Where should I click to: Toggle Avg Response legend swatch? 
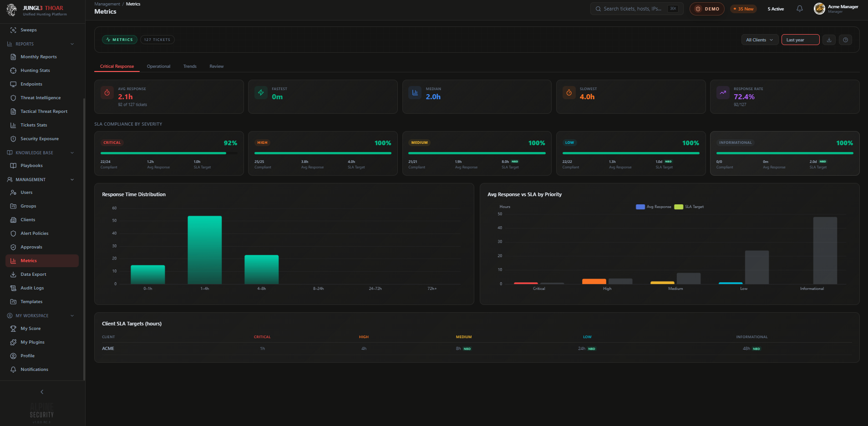[x=640, y=207]
